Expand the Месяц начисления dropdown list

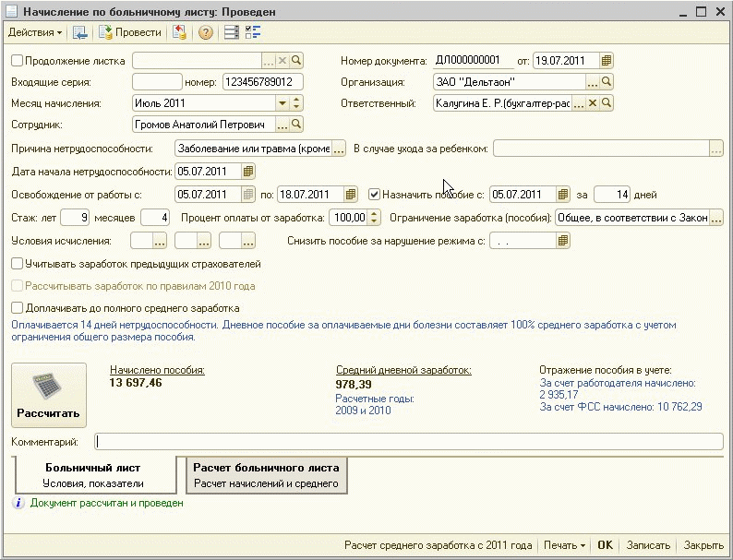pyautogui.click(x=282, y=102)
